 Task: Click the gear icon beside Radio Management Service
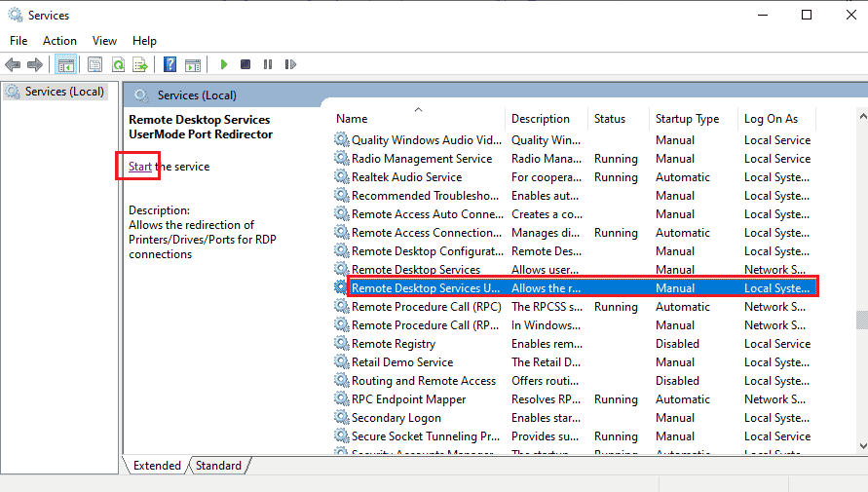(342, 158)
